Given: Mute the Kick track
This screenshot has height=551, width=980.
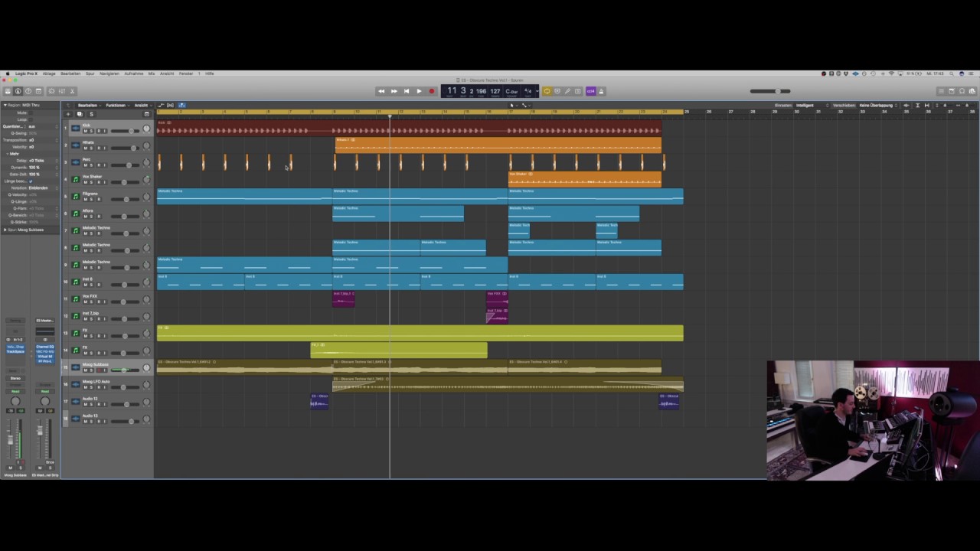Looking at the screenshot, I should (86, 131).
